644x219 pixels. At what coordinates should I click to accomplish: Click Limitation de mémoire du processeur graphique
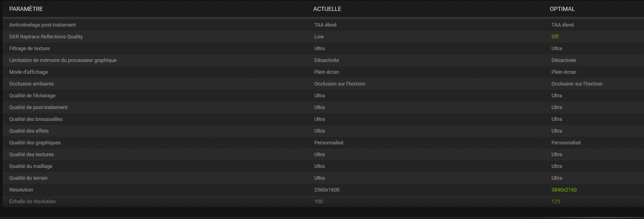(x=63, y=60)
